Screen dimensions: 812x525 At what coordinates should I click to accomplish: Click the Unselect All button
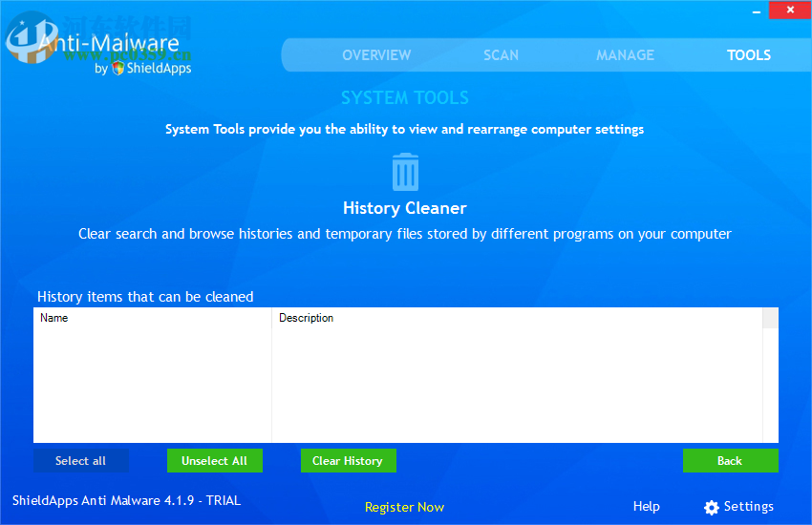pyautogui.click(x=214, y=460)
